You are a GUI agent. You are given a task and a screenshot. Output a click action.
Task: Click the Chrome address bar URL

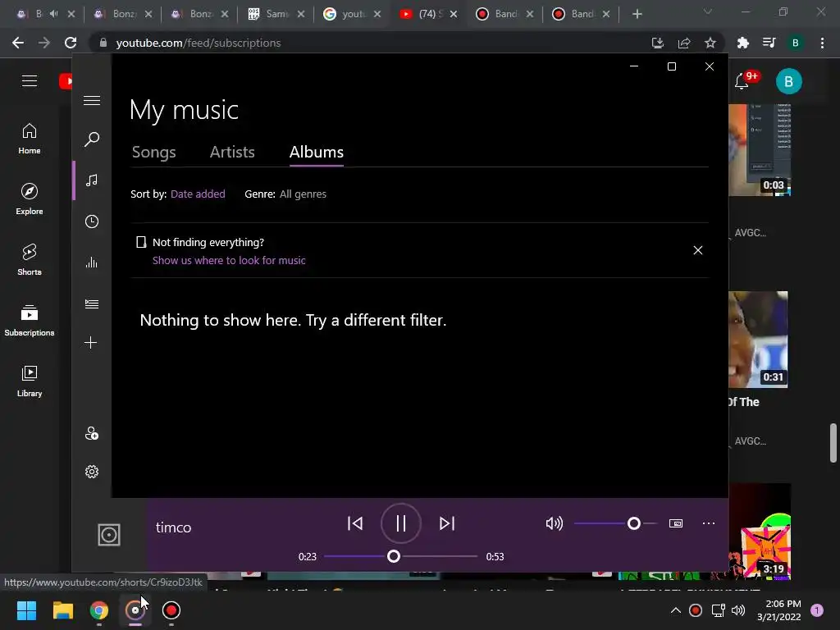[x=199, y=43]
